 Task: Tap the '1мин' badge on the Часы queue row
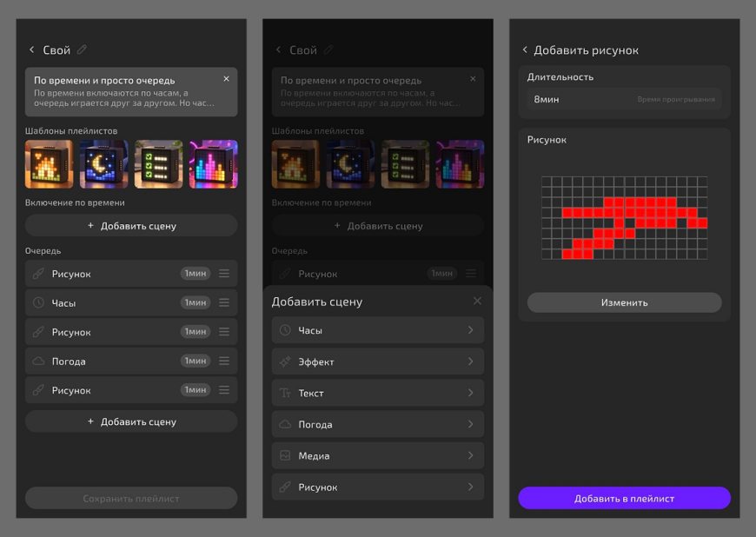196,302
